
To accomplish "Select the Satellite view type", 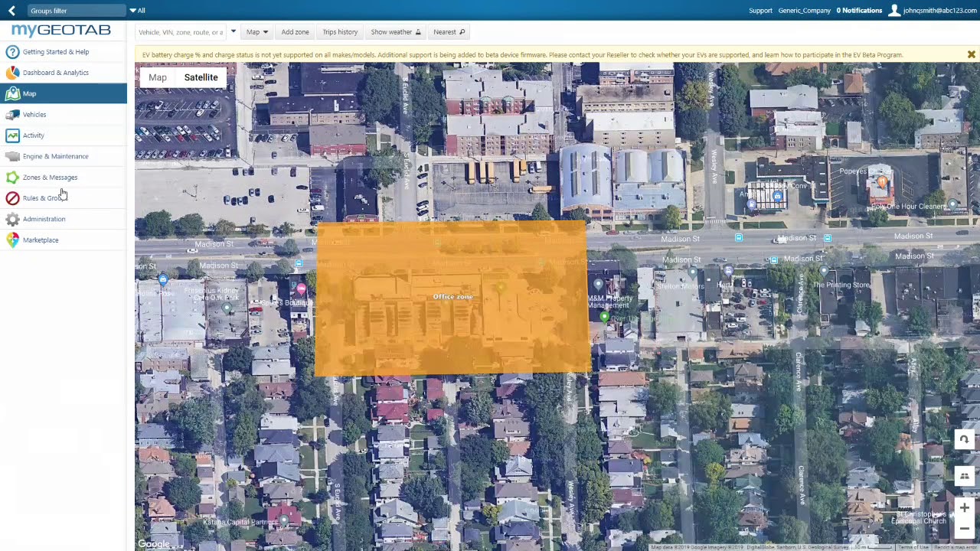I will coord(201,77).
